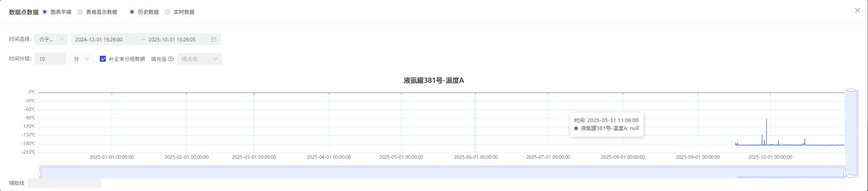Viewport: 868px width, 191px height.
Task: Click the 2025-06-01 00:00:00 axis label
Action: pyautogui.click(x=476, y=157)
